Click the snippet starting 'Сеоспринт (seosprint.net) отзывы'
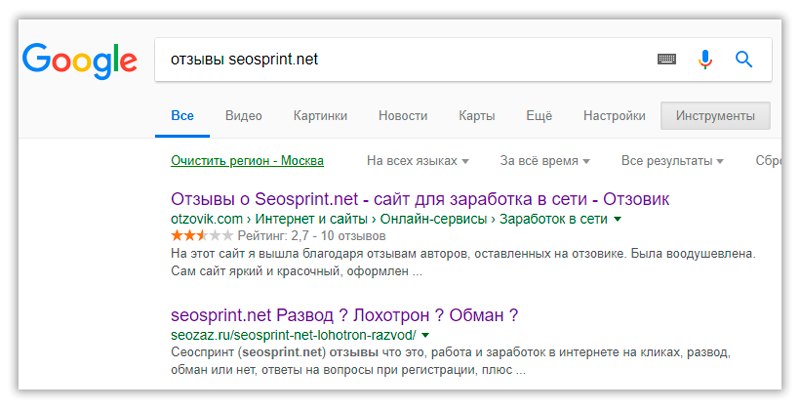Image resolution: width=800 pixels, height=410 pixels. (451, 361)
